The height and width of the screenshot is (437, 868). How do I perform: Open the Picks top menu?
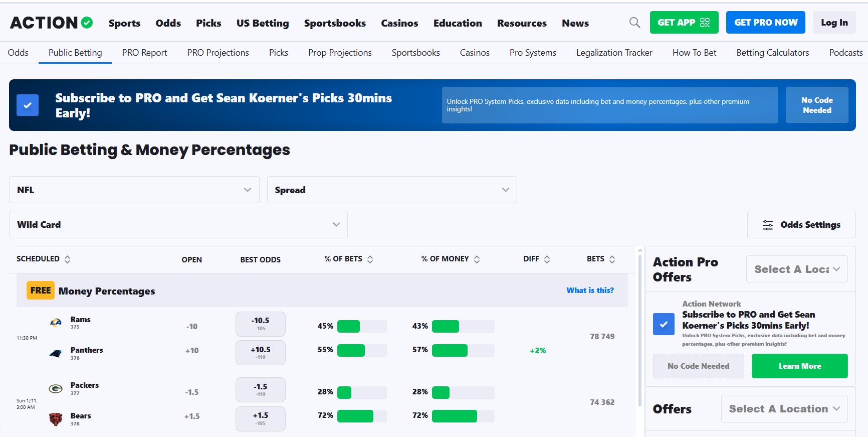coord(208,23)
